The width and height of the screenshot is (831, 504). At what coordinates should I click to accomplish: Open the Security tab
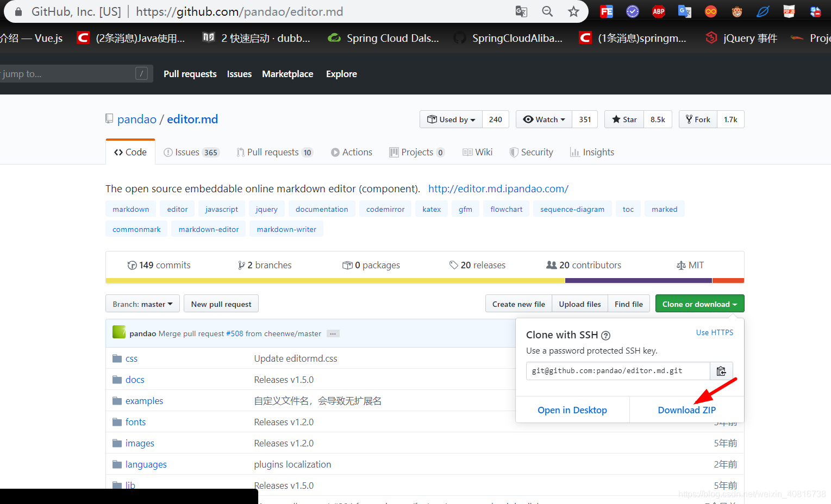[531, 152]
